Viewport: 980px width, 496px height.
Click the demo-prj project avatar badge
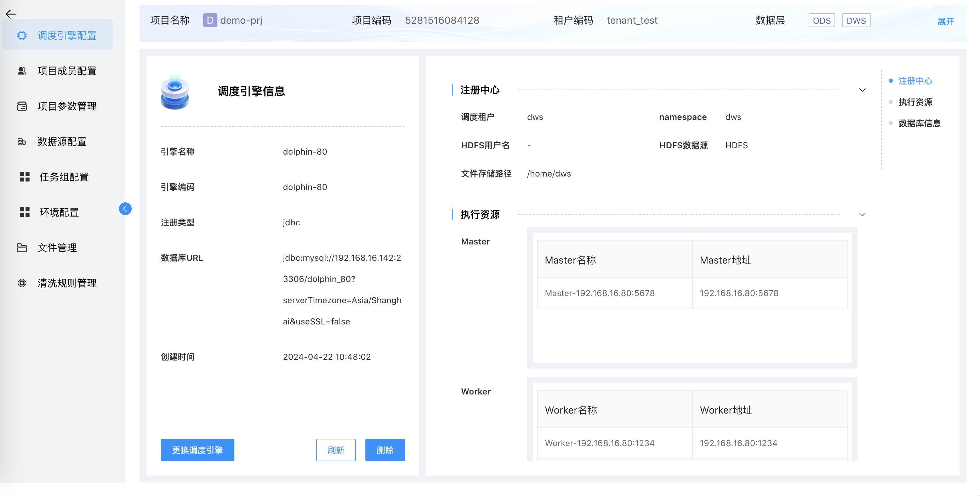210,21
